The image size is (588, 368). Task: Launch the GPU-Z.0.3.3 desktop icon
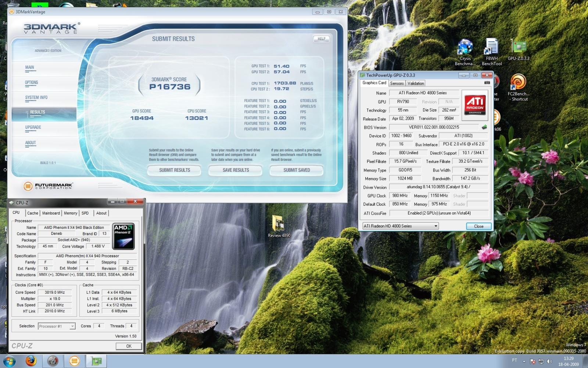[519, 50]
